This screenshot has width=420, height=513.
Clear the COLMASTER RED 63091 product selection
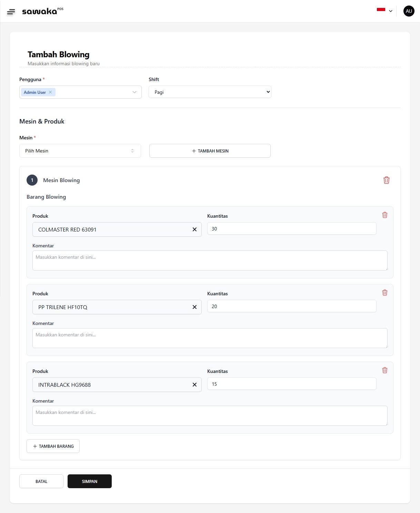(194, 229)
